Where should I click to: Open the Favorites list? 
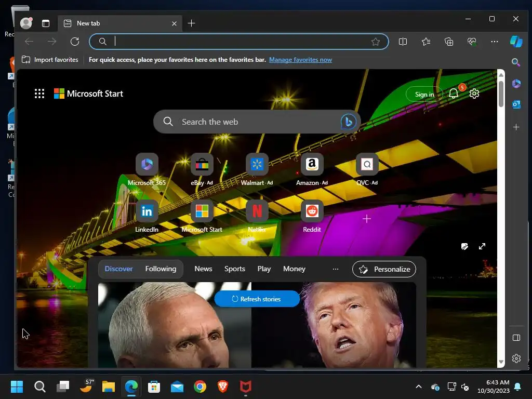426,42
